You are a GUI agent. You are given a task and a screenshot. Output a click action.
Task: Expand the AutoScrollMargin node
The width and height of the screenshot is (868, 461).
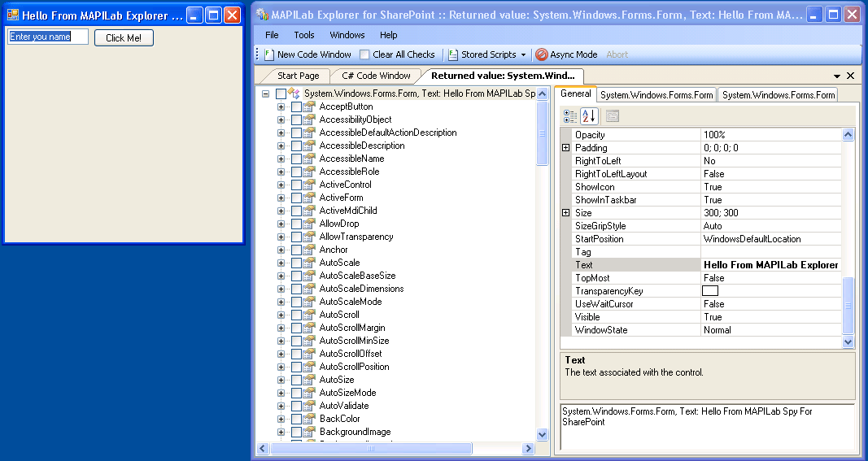[281, 328]
